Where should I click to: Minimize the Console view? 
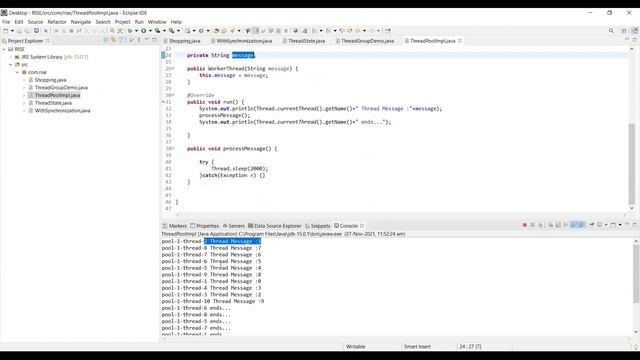pyautogui.click(x=627, y=224)
